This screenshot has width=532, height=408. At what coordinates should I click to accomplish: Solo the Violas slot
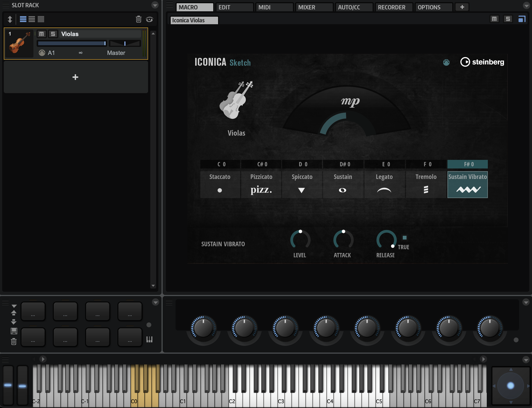[x=53, y=34]
